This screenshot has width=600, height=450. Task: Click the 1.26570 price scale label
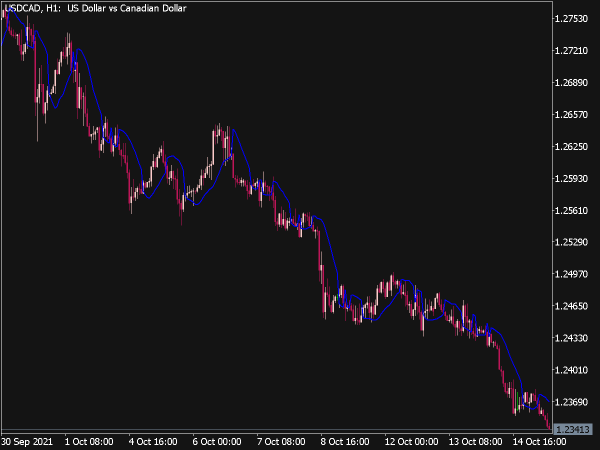(x=571, y=114)
